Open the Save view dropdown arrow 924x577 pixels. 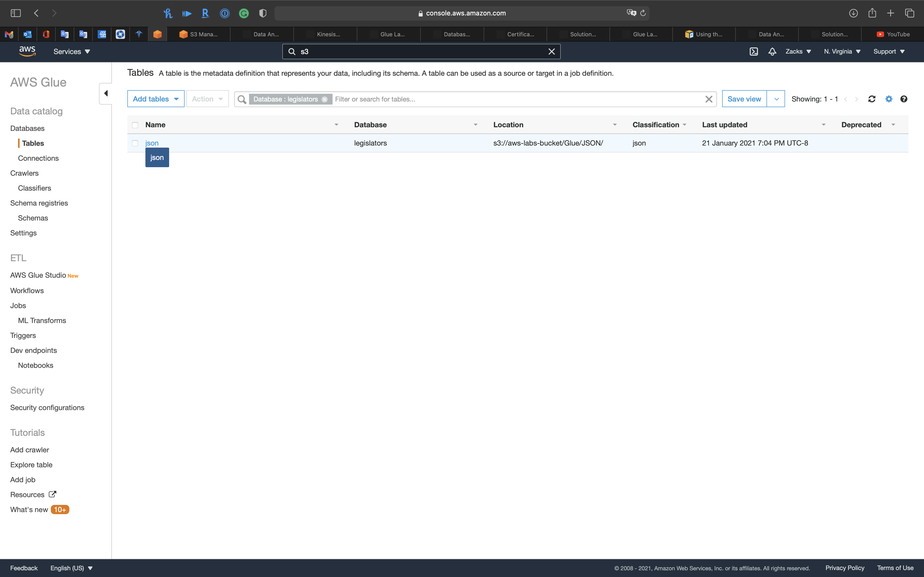(x=776, y=99)
